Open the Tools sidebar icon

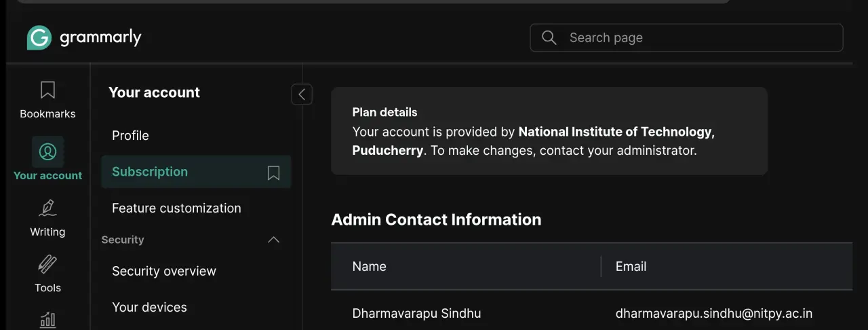47,264
